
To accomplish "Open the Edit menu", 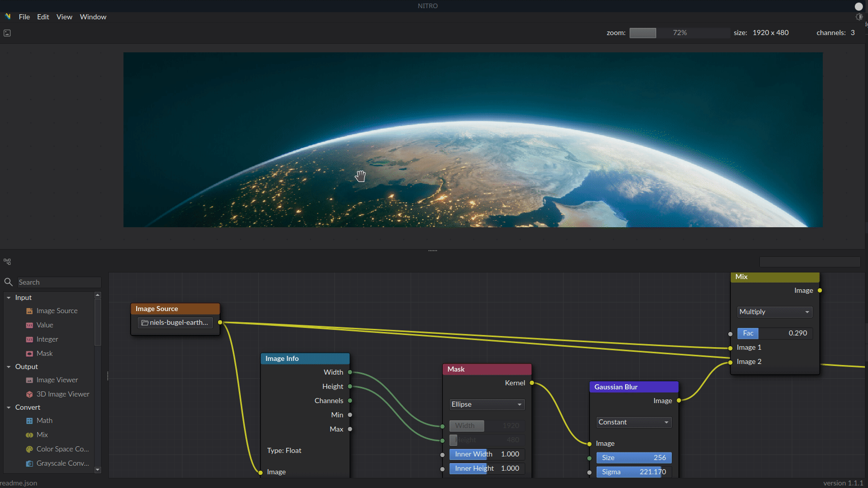I will coord(43,17).
